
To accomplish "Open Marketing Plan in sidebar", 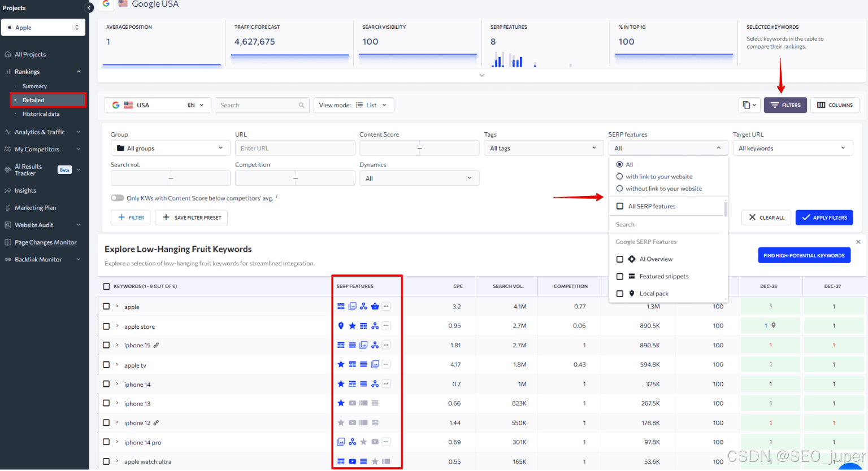I will click(35, 208).
